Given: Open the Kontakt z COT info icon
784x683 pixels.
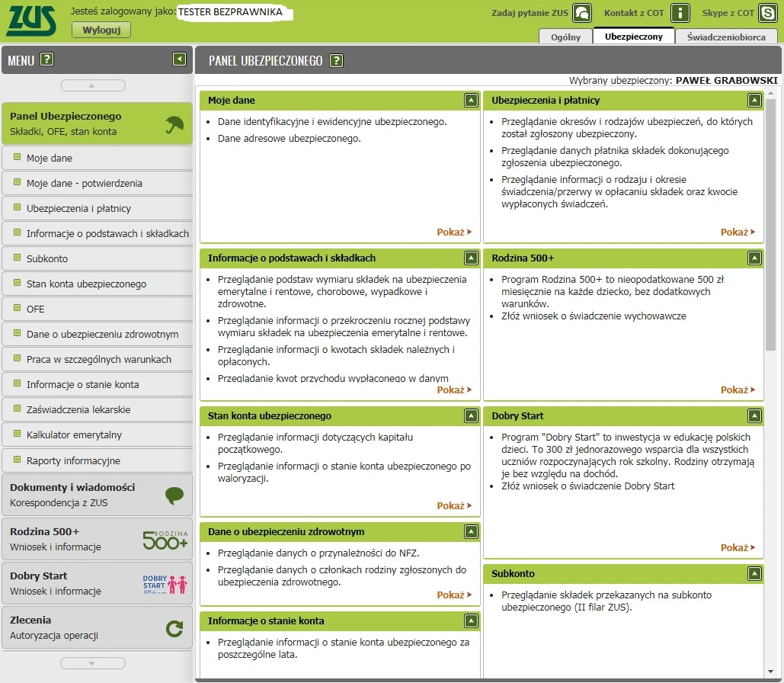Looking at the screenshot, I should (680, 12).
